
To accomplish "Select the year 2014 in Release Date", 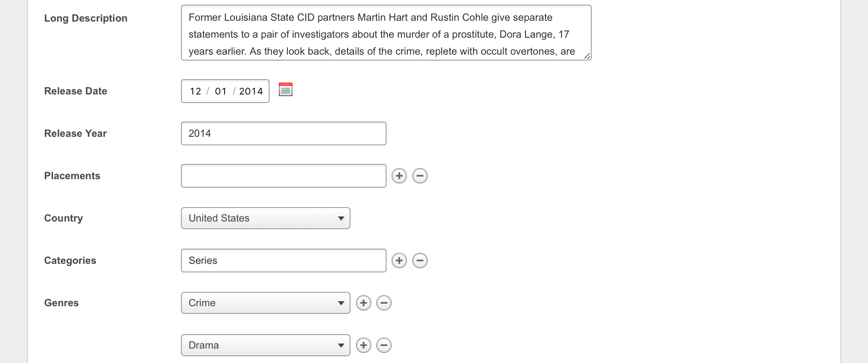I will 251,91.
